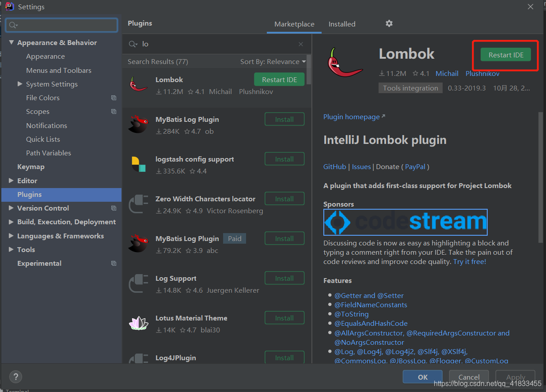546x392 pixels.
Task: Click Restart IDE in Lombok detail header
Action: (506, 55)
